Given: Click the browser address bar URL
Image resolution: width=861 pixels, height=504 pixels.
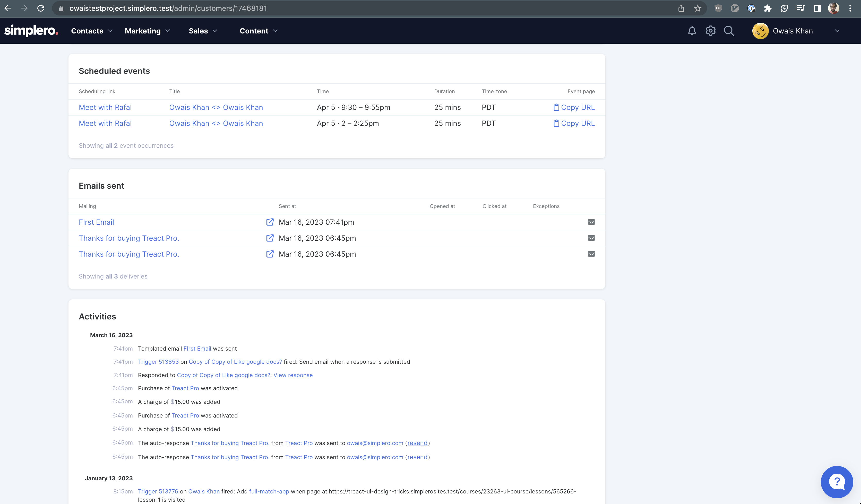Looking at the screenshot, I should click(x=168, y=8).
